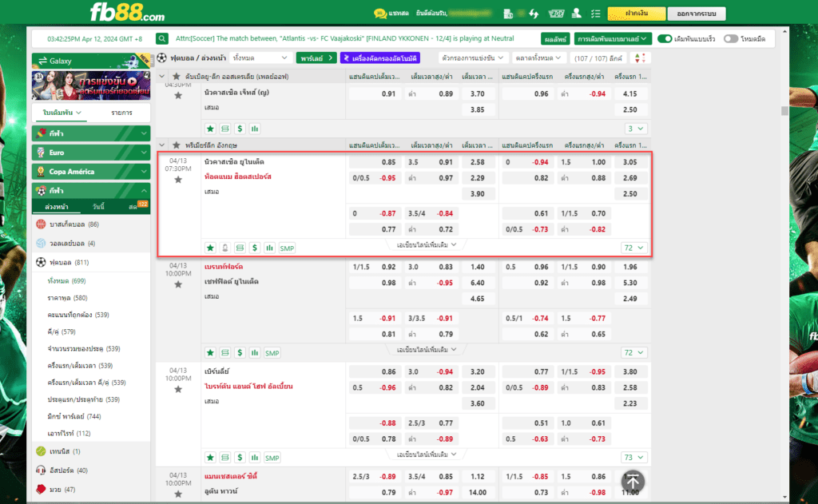Open the competition filter dropdown
Screen dimensions: 818x504
coord(472,58)
